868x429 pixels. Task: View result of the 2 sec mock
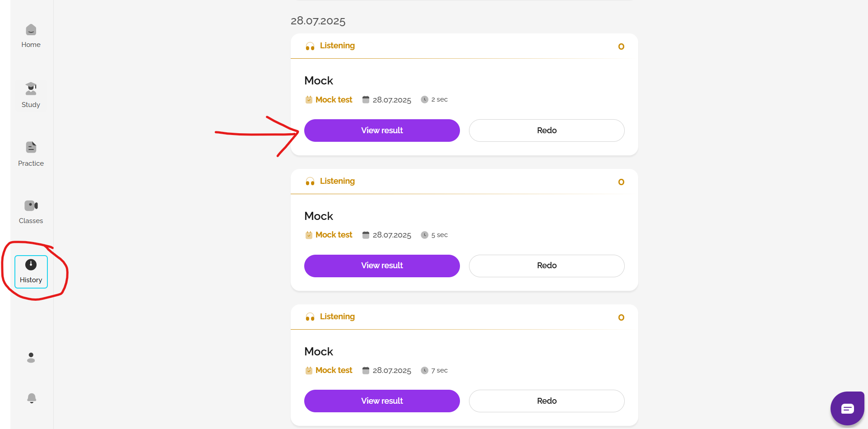pos(382,131)
